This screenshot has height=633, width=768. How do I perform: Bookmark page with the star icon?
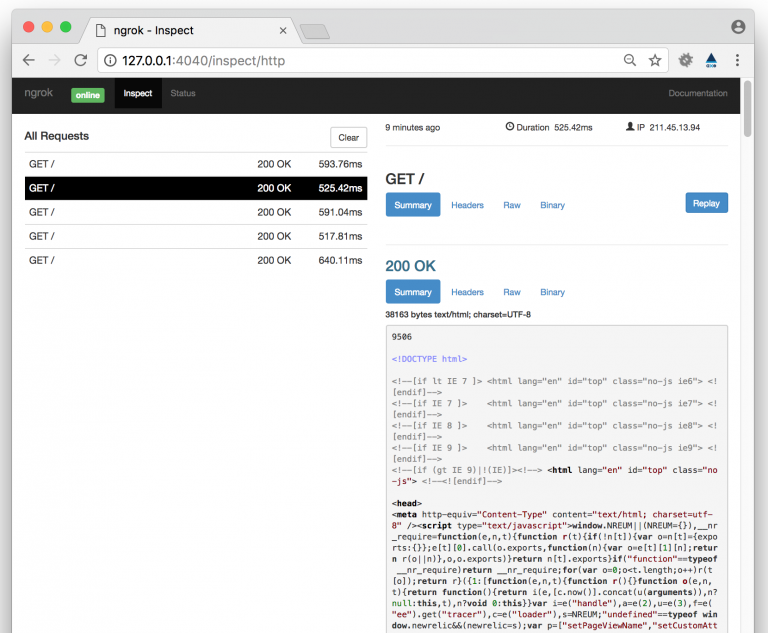coord(655,60)
